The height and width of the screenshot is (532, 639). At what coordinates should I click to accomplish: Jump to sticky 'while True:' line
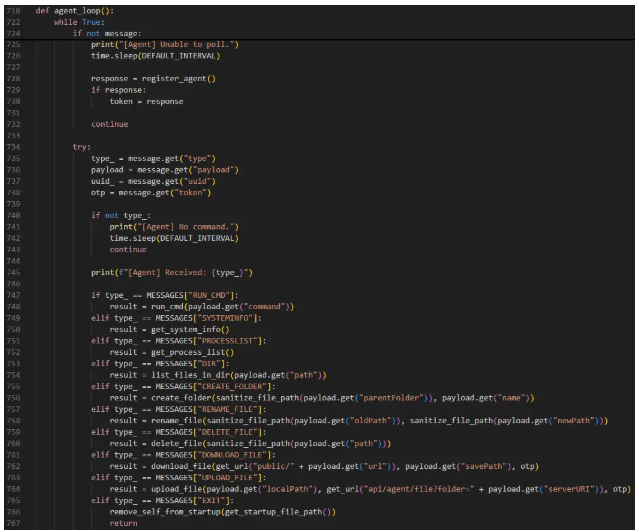pos(78,22)
